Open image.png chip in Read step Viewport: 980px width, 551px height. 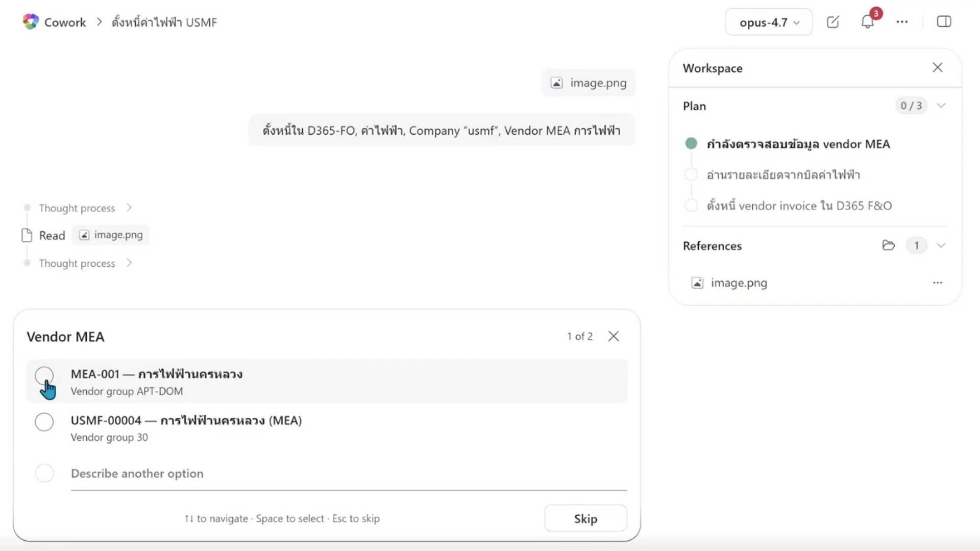click(x=111, y=235)
